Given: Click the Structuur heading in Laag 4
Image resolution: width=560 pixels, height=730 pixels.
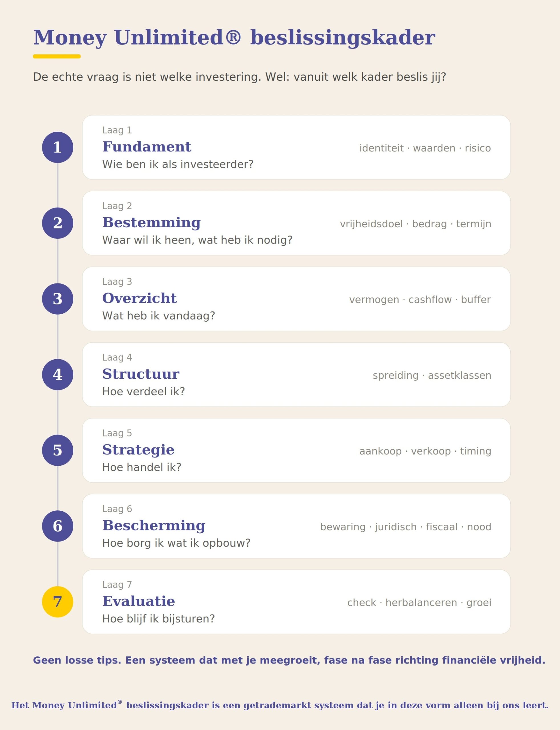Looking at the screenshot, I should [x=141, y=374].
